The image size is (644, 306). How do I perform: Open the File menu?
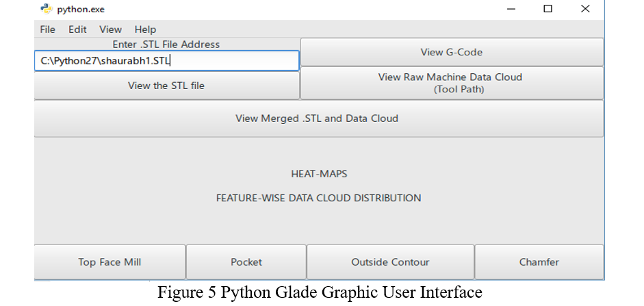click(x=47, y=29)
